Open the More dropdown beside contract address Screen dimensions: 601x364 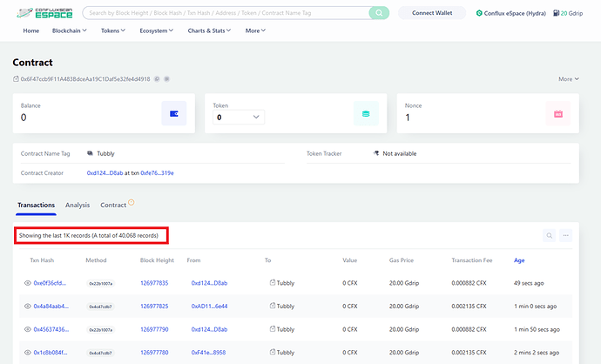tap(569, 79)
